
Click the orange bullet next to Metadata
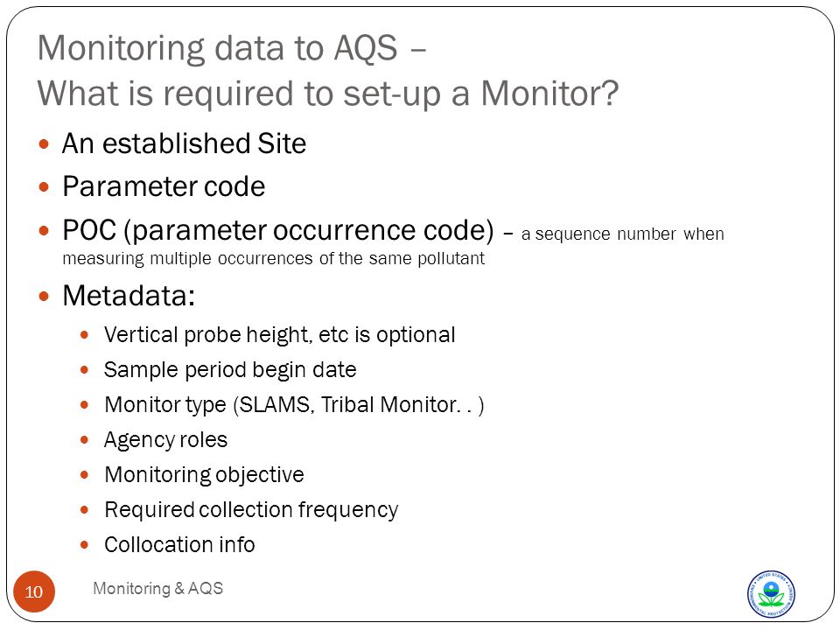pyautogui.click(x=44, y=296)
